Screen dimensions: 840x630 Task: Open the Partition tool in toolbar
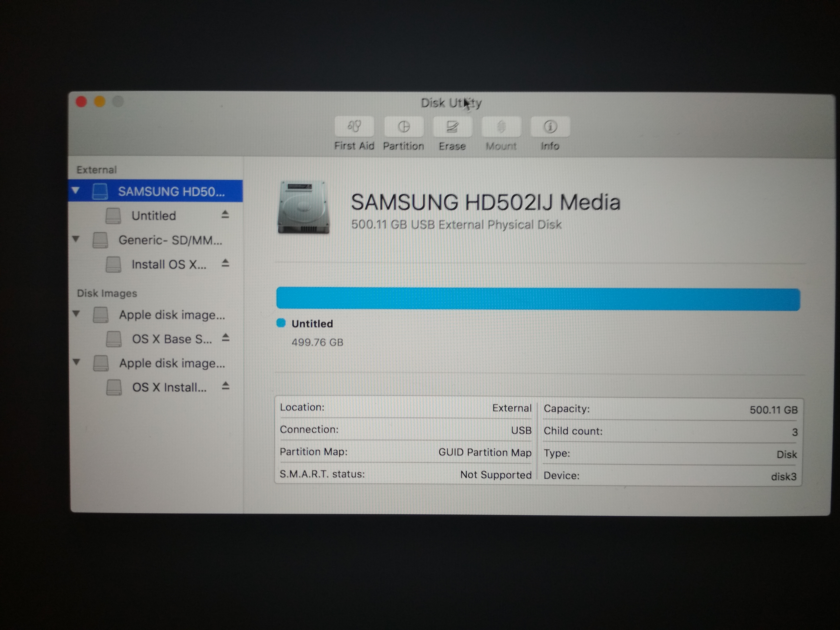click(x=404, y=126)
